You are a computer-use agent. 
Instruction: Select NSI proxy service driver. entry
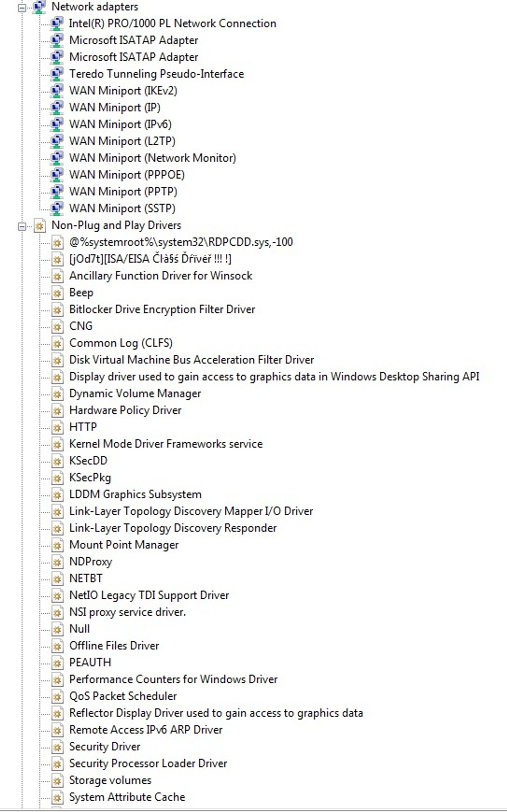pyautogui.click(x=128, y=612)
